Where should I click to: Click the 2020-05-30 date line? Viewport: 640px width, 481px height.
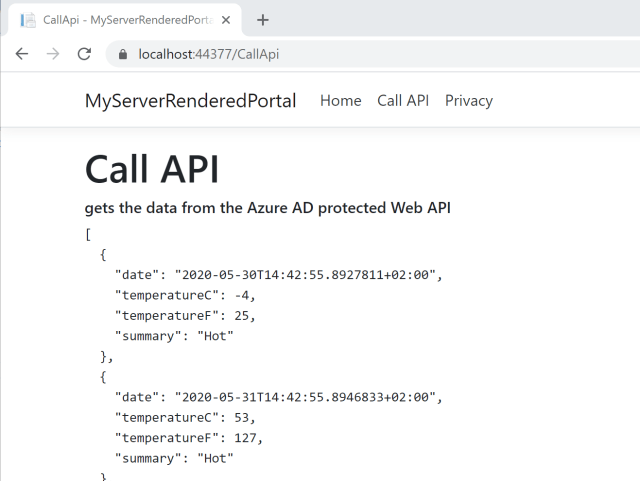[278, 275]
